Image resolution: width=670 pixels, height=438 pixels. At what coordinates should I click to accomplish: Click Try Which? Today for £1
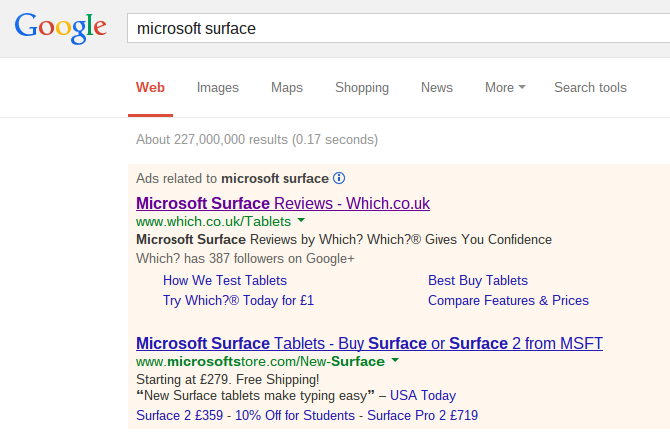238,300
